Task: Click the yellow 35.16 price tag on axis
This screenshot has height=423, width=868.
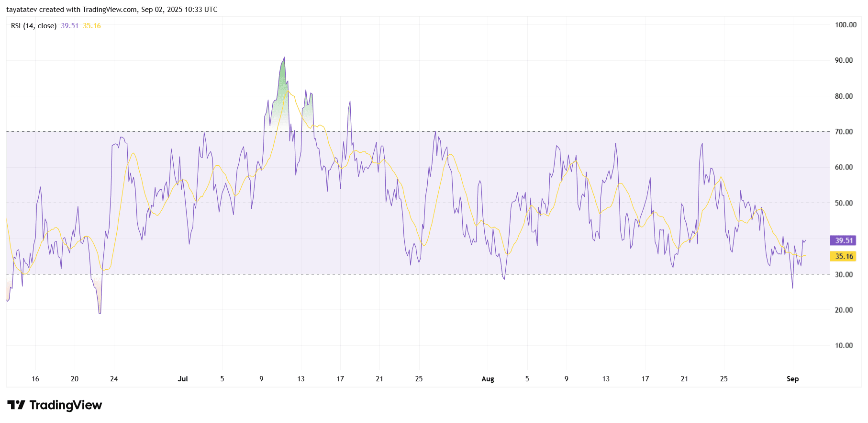Action: (844, 256)
